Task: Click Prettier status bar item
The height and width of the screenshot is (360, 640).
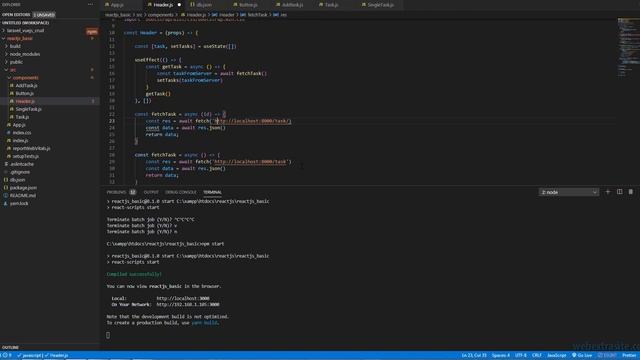Action: pos(629,356)
